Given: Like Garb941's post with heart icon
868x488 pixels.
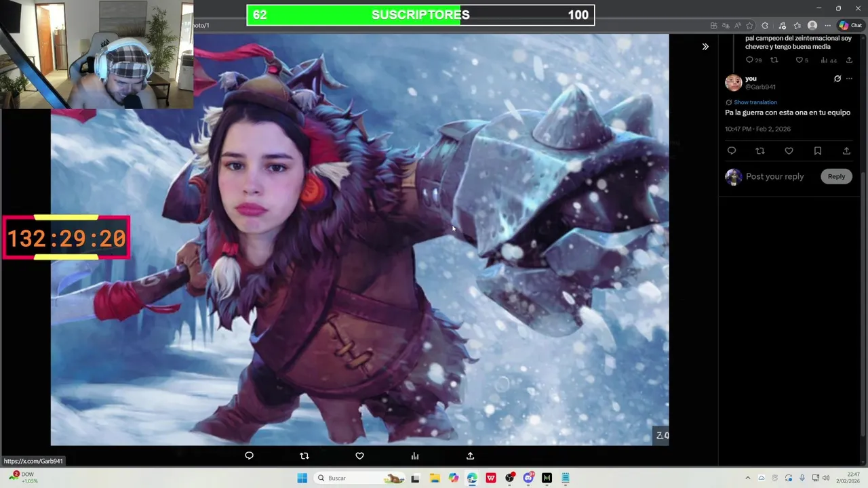Looking at the screenshot, I should (789, 151).
